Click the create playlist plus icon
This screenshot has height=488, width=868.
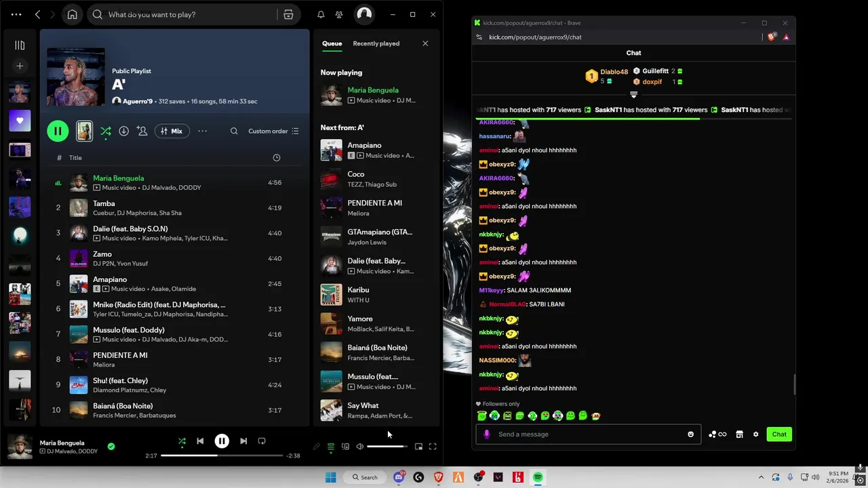[20, 66]
